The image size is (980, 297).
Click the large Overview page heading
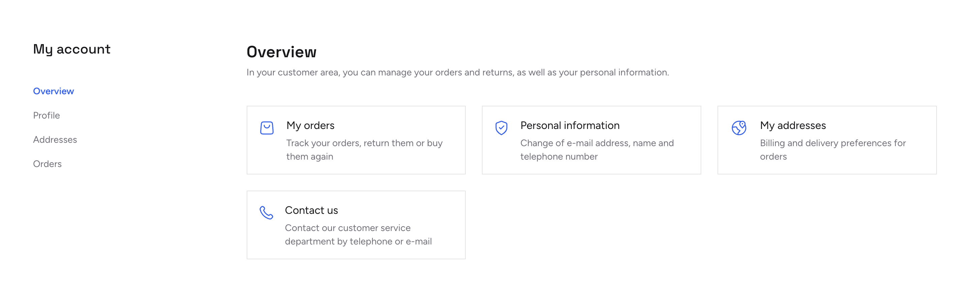tap(281, 52)
